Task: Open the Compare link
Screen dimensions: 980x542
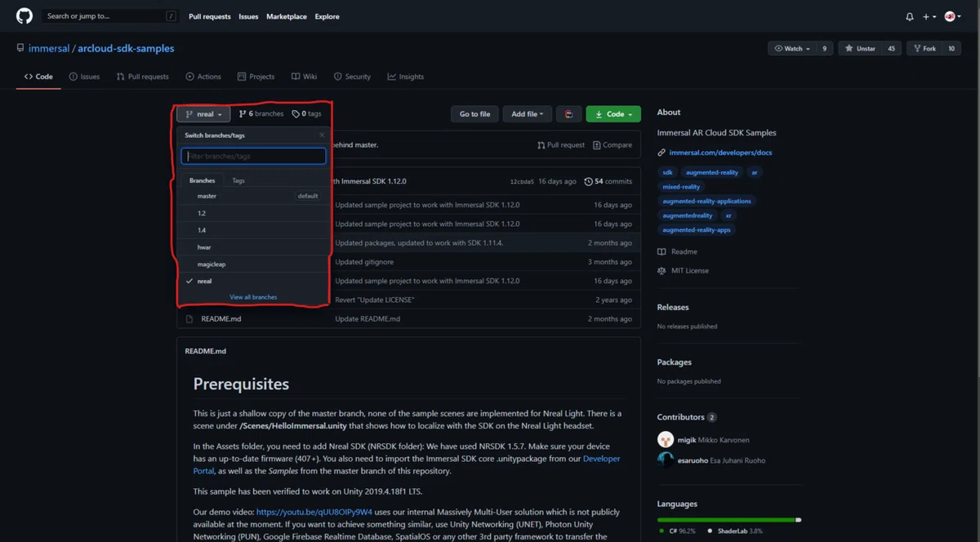Action: (612, 145)
